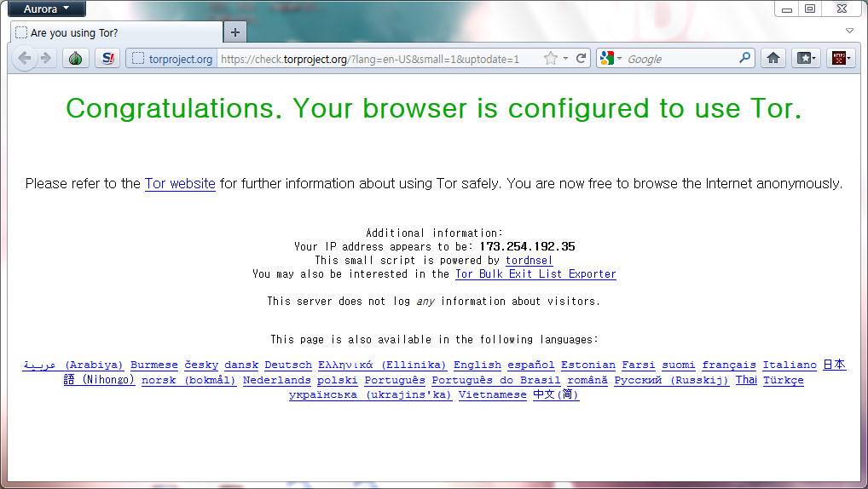
Task: Go to the home page
Action: tap(773, 58)
